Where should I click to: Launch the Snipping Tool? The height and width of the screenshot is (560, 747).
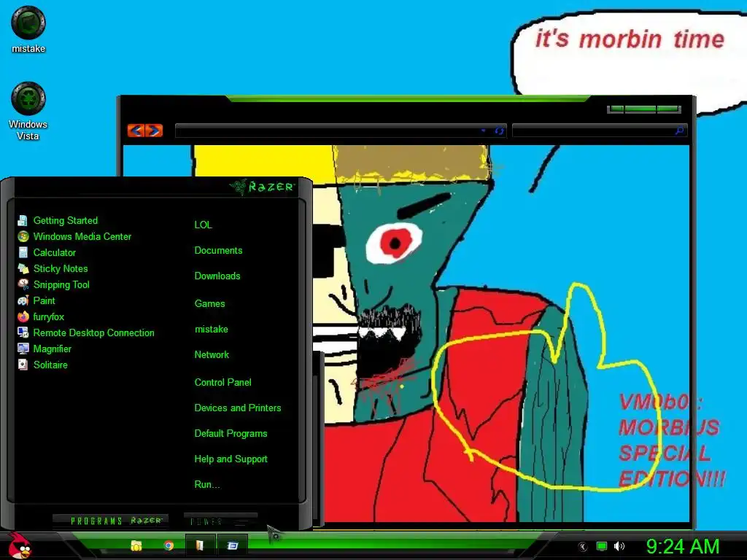click(61, 285)
